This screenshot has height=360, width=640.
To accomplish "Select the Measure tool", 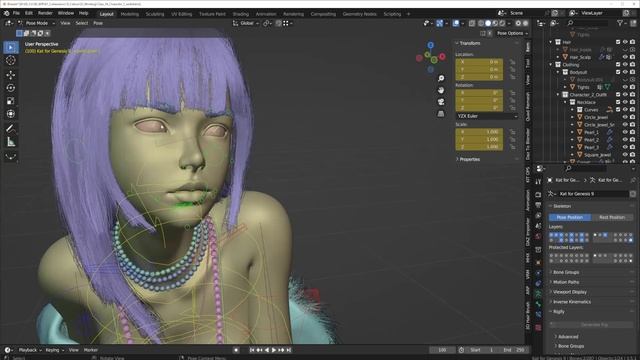I will pyautogui.click(x=11, y=142).
